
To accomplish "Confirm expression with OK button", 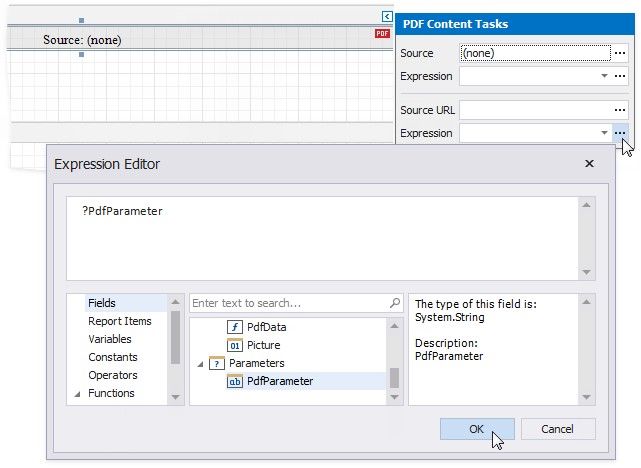I will (x=477, y=429).
